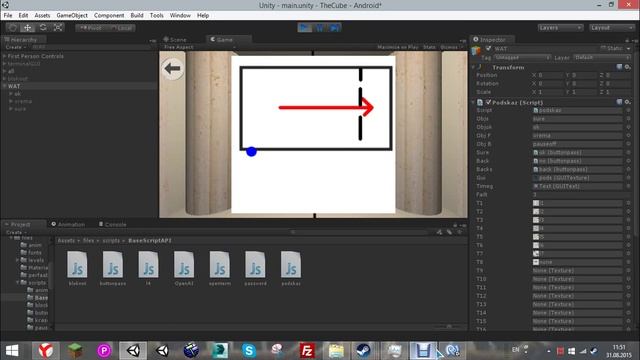The height and width of the screenshot is (360, 640).
Task: Open the GameObject menu
Action: click(72, 16)
